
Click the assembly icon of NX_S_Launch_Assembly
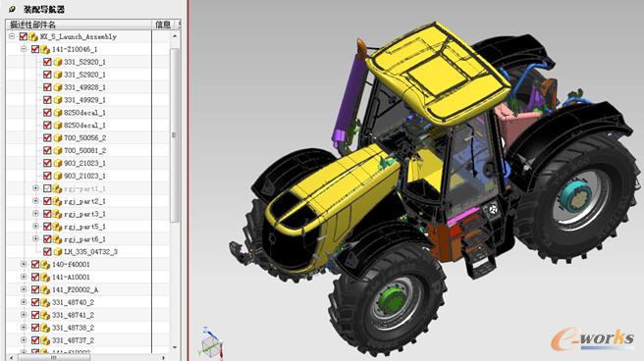point(33,37)
